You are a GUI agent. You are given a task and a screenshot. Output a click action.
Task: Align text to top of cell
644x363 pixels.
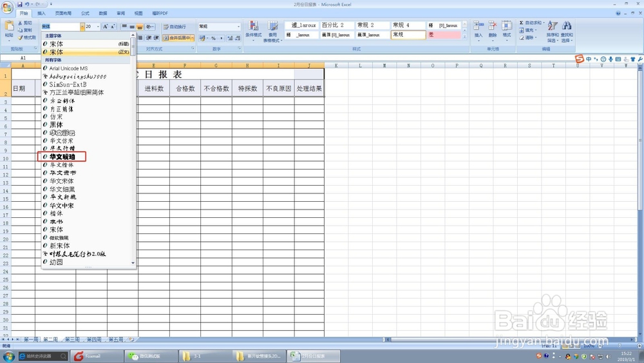click(x=124, y=26)
